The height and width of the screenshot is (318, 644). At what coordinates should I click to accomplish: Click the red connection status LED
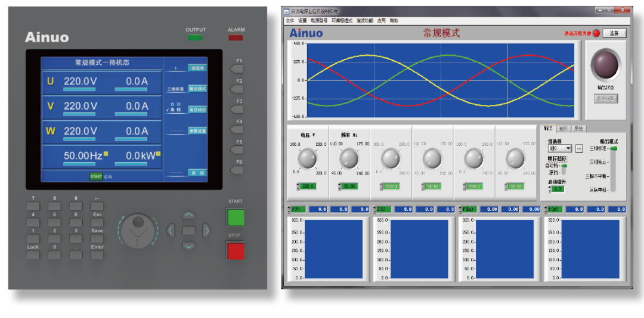(596, 33)
